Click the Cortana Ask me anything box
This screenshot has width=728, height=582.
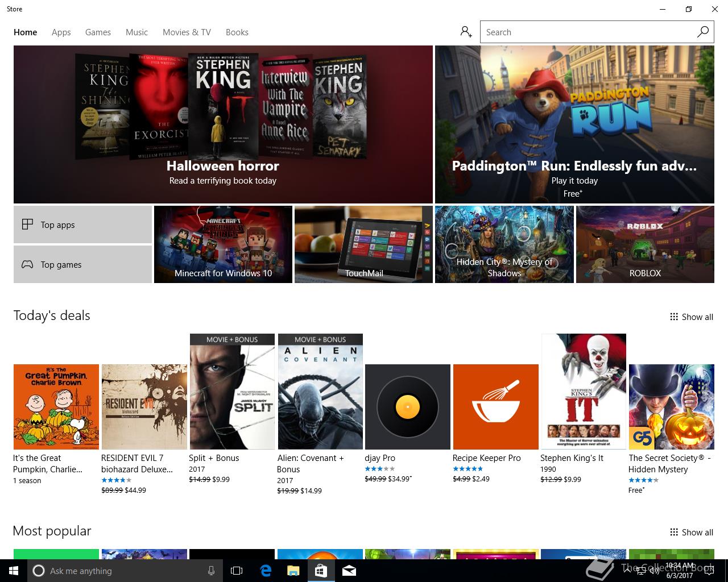[125, 571]
